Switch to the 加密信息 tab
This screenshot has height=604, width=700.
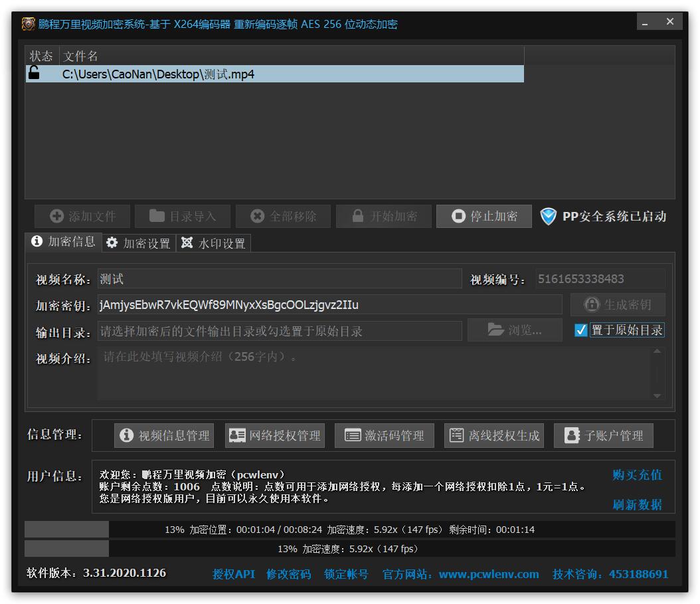click(x=63, y=242)
